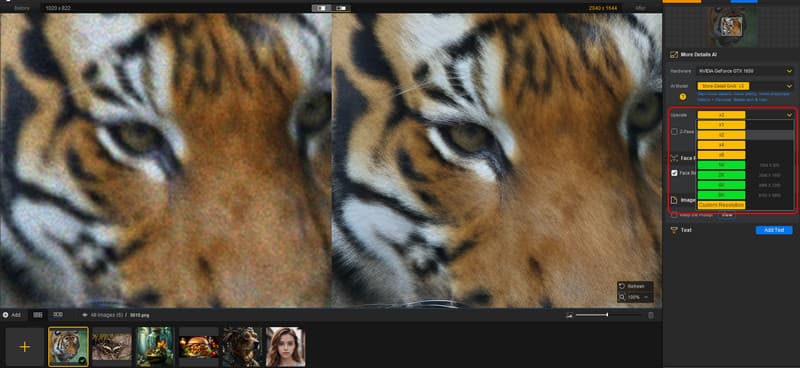The width and height of the screenshot is (800, 368).
Task: Collapse the Upscale dropdown arrow
Action: point(789,115)
